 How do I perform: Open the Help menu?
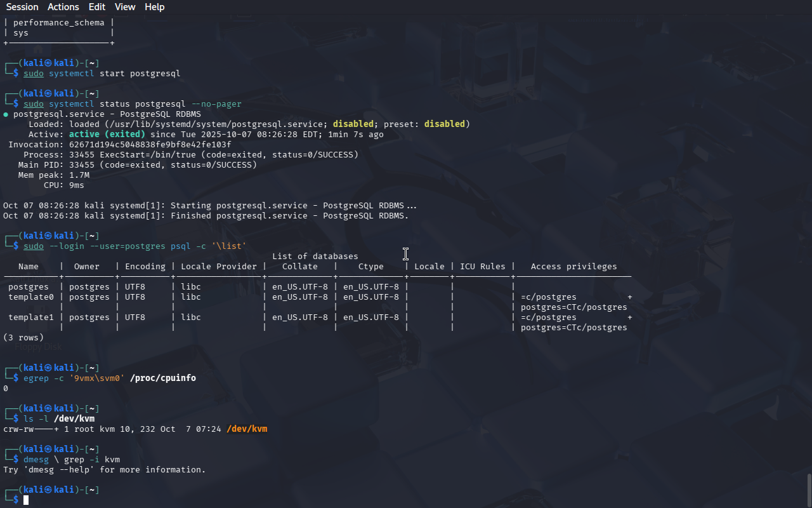[x=154, y=7]
